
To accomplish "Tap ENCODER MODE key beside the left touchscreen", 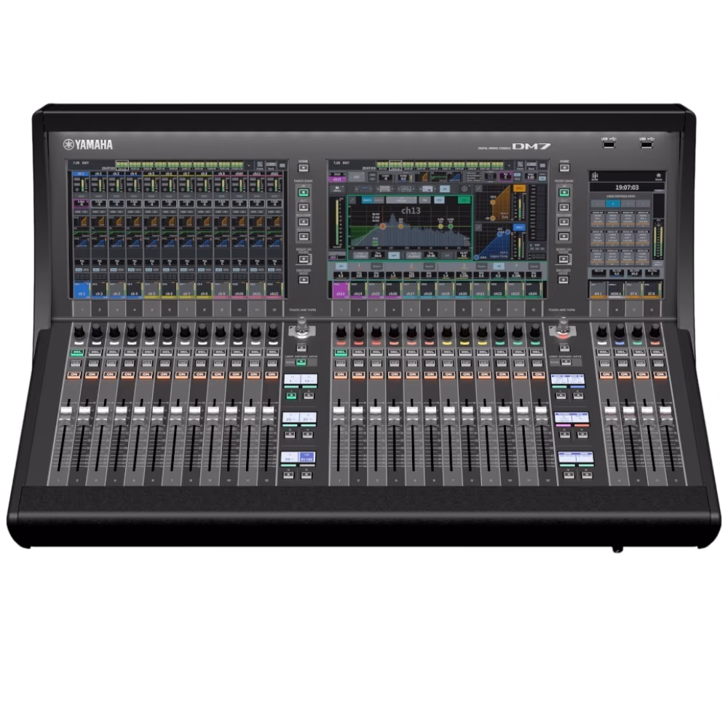I will [304, 280].
